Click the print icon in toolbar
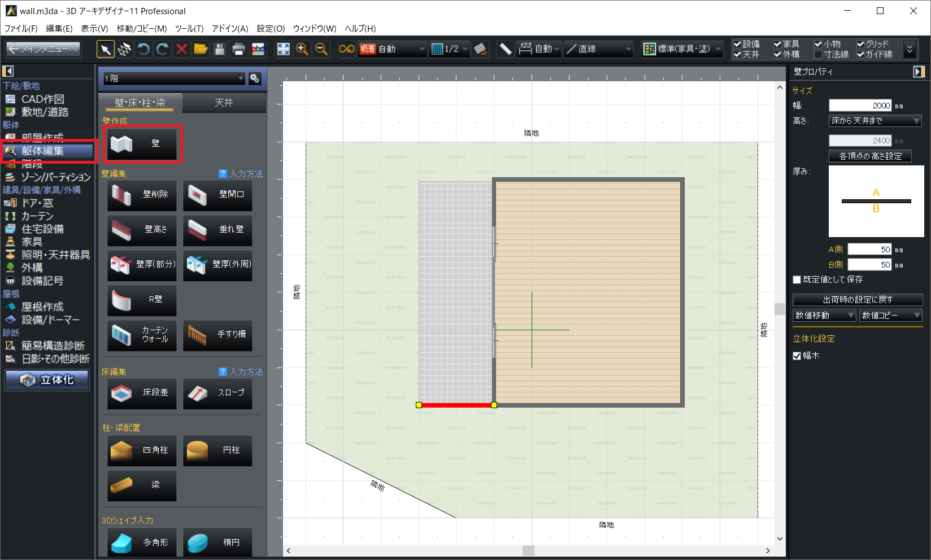Screen dimensions: 931x560 (238, 50)
